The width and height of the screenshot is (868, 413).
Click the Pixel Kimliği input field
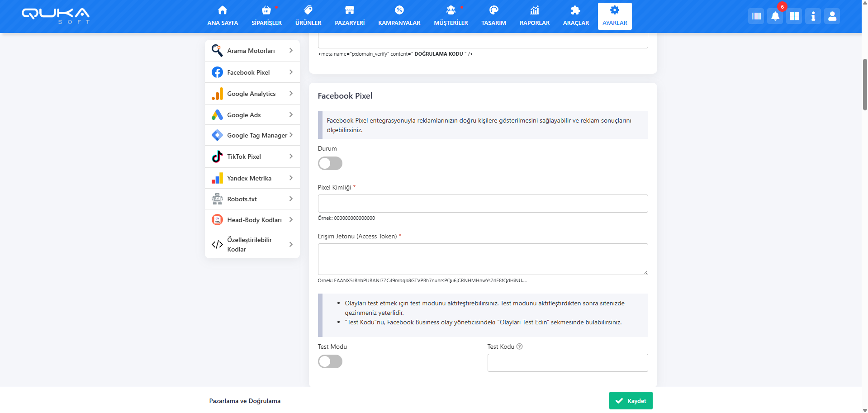coord(483,204)
